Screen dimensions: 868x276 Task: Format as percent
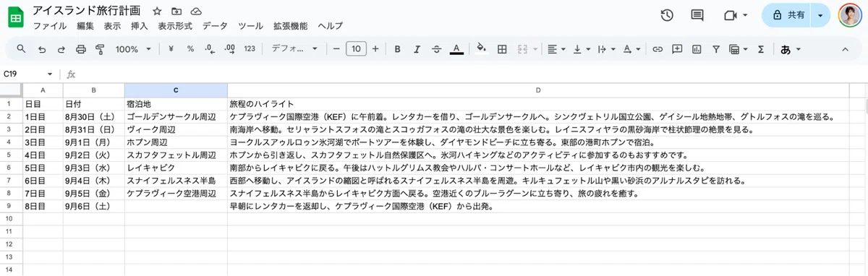tap(190, 49)
